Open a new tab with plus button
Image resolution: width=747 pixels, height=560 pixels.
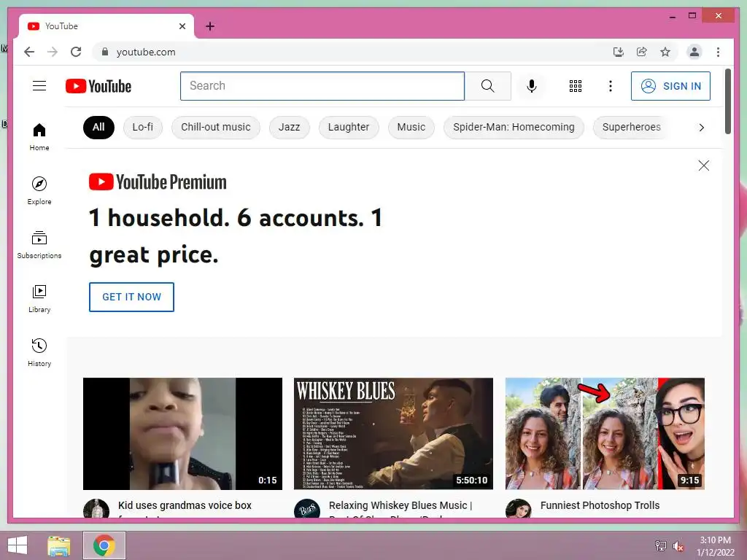pyautogui.click(x=209, y=26)
